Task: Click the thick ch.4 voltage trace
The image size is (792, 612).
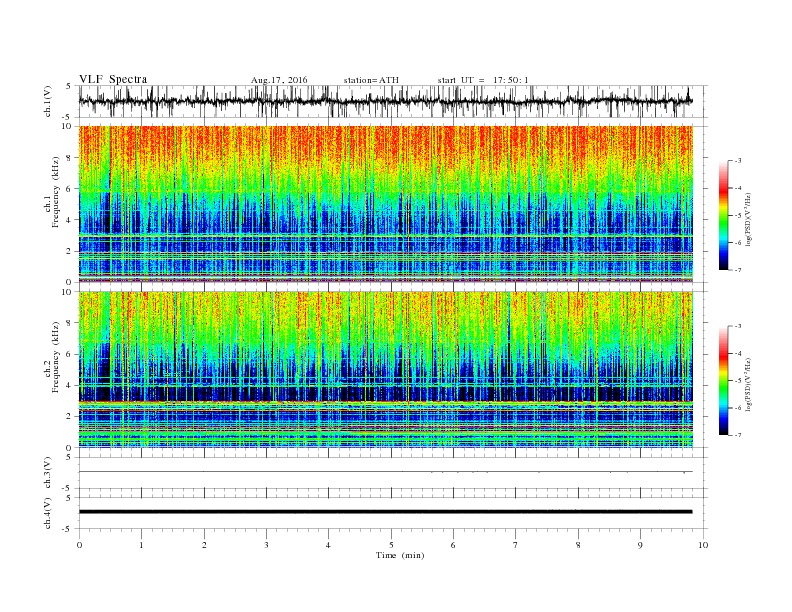Action: coord(385,512)
